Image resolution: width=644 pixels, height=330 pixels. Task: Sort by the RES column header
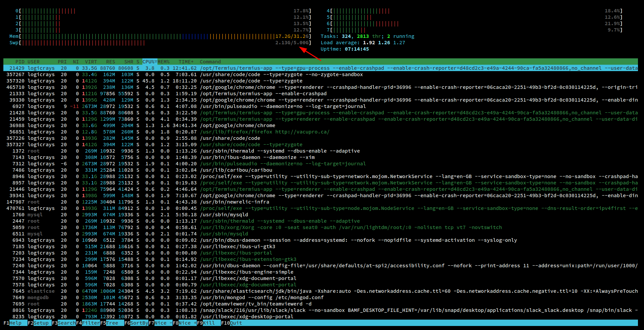(x=110, y=62)
